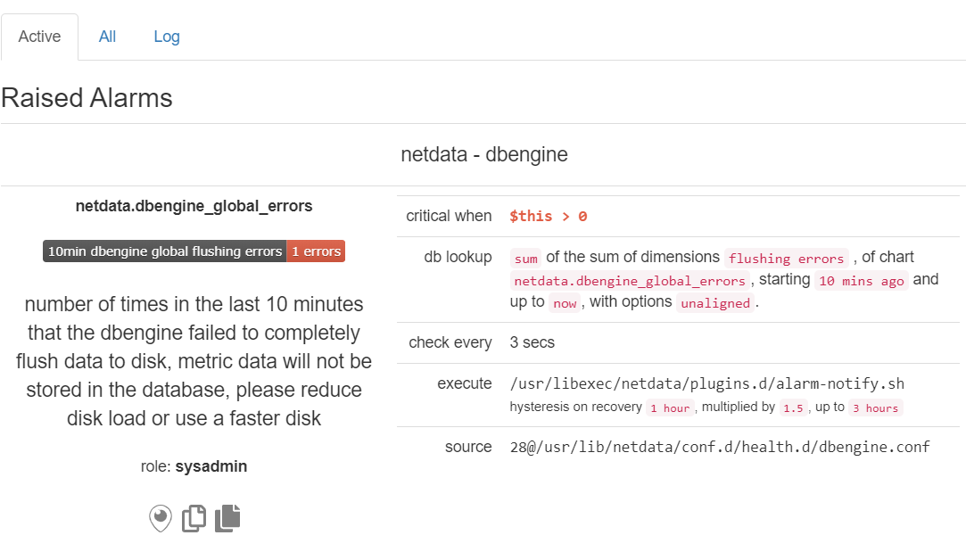Click the sum lookup method pill
966x560 pixels.
[x=526, y=258]
